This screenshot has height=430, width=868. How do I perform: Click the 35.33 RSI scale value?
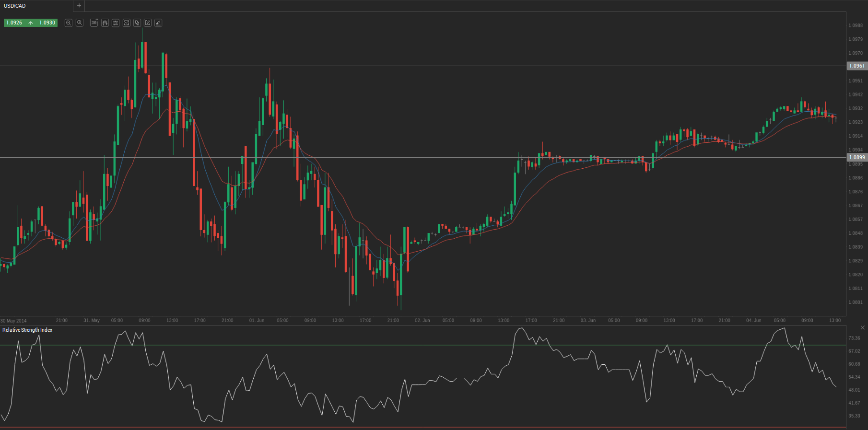tap(854, 416)
